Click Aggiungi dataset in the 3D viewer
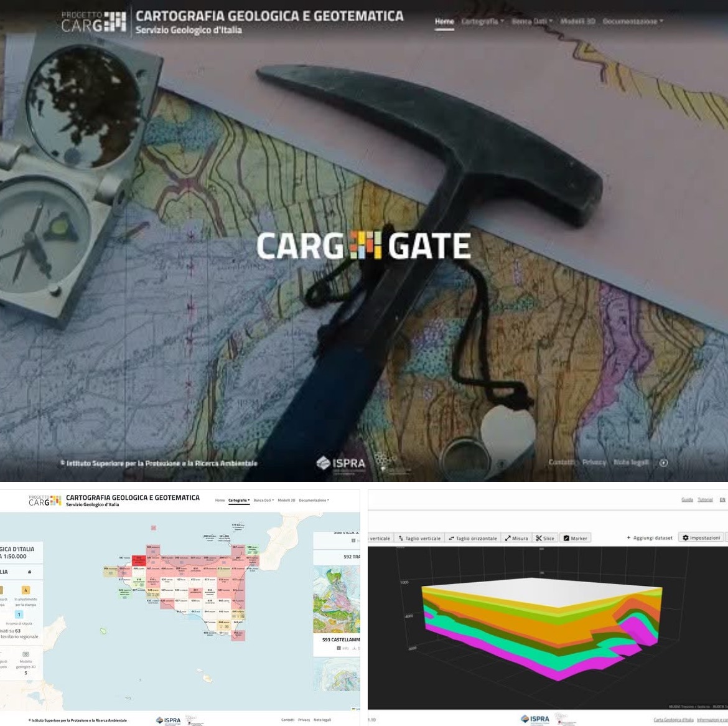 (650, 538)
